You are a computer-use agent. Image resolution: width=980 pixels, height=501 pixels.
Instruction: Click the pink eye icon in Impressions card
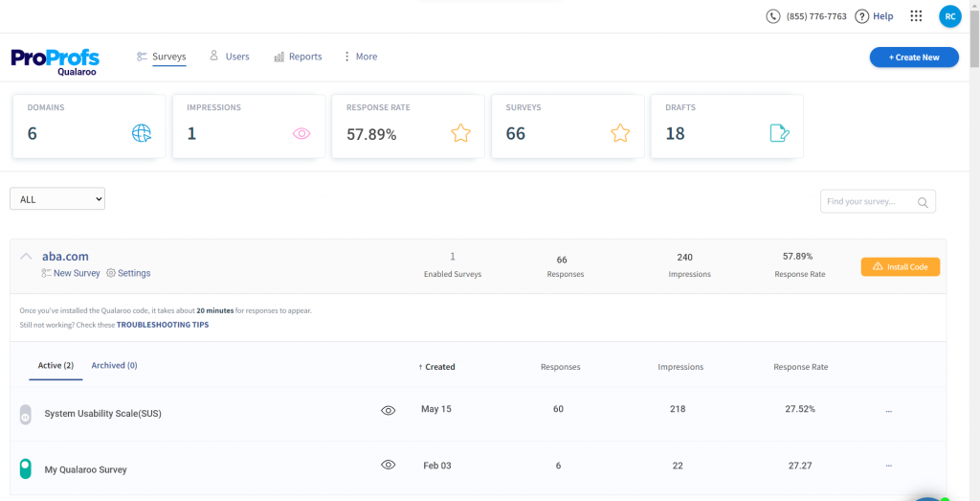click(301, 133)
